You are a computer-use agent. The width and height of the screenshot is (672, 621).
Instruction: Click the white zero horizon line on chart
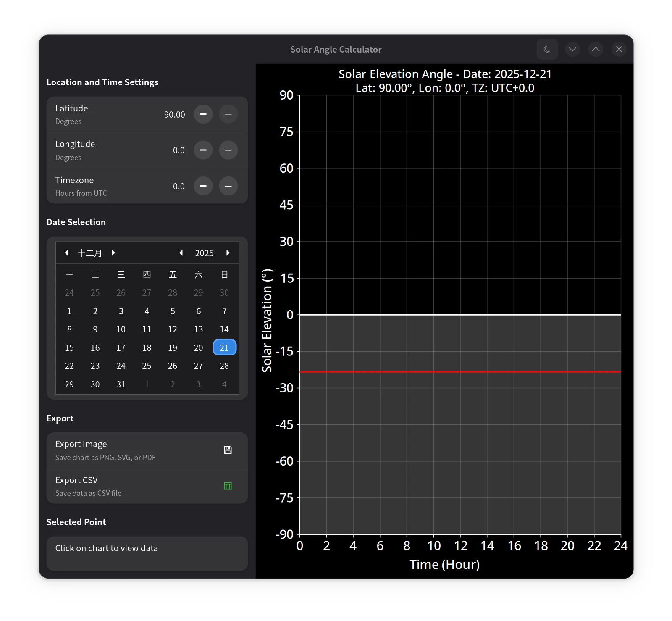[x=460, y=314]
